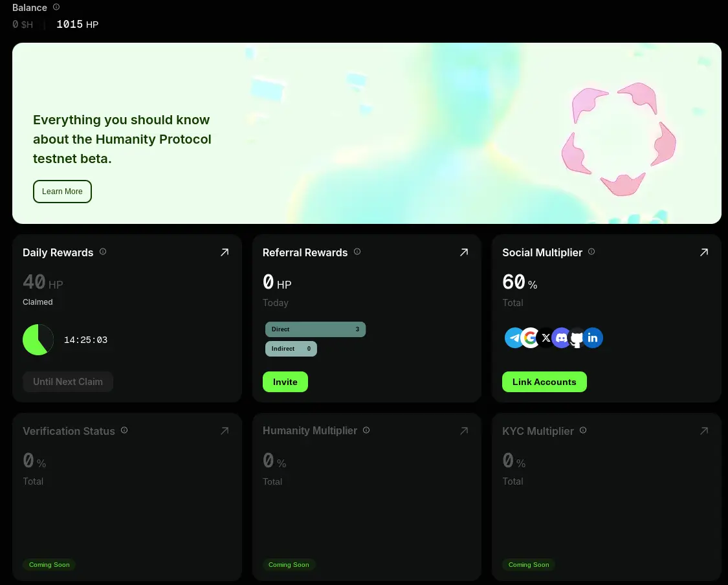The image size is (728, 585).
Task: Click the Social Multiplier card title
Action: [x=542, y=252]
